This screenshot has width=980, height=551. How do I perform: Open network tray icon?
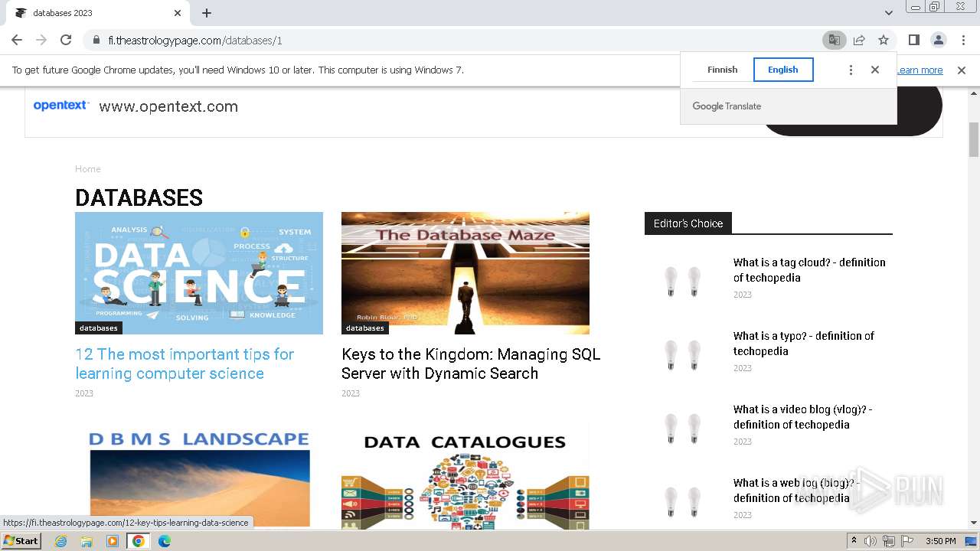tap(889, 541)
